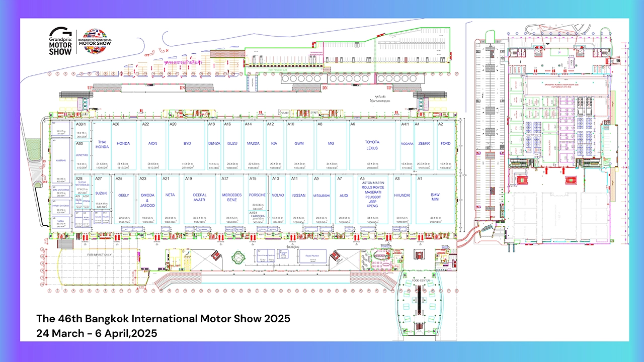The width and height of the screenshot is (644, 362).
Task: Select the Hyundai booth A3
Action: tap(402, 195)
